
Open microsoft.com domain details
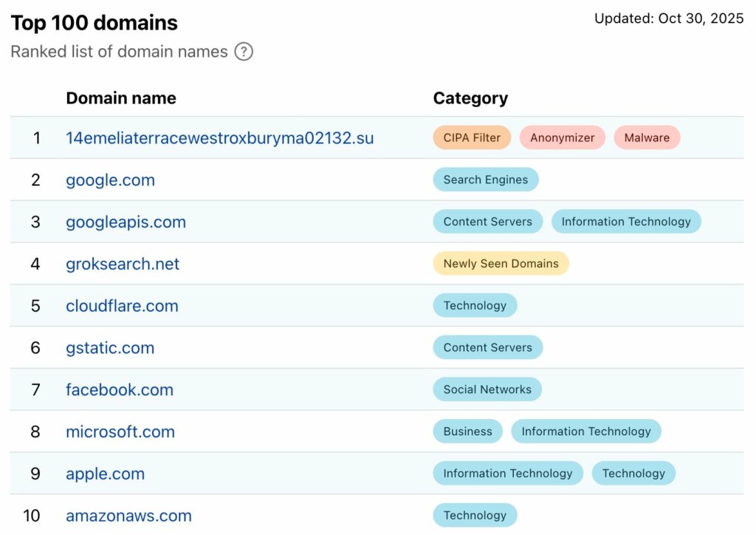120,432
